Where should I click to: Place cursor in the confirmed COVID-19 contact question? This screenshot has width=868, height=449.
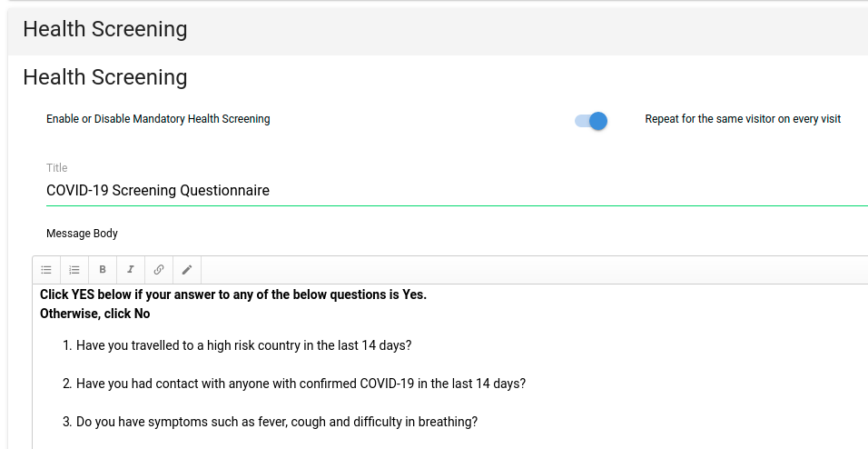[x=301, y=384]
